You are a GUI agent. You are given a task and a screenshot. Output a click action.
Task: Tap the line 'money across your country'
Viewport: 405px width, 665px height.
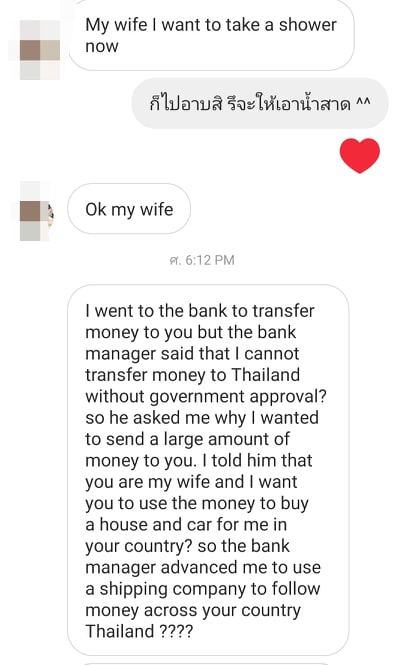tap(193, 610)
